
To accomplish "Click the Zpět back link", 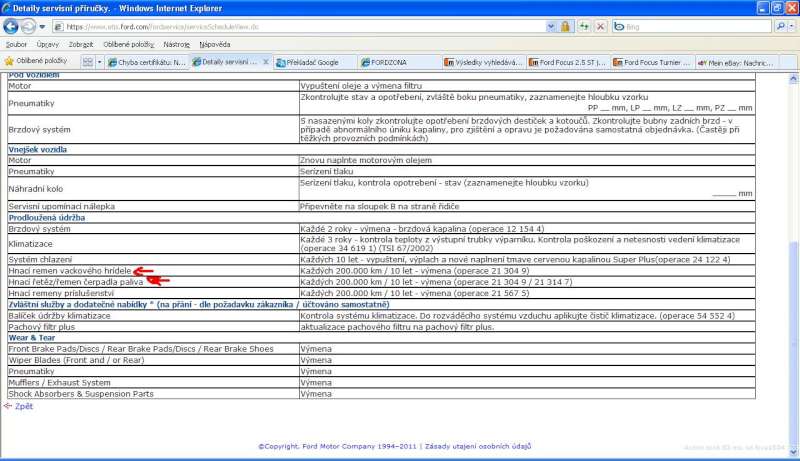I will pos(24,406).
